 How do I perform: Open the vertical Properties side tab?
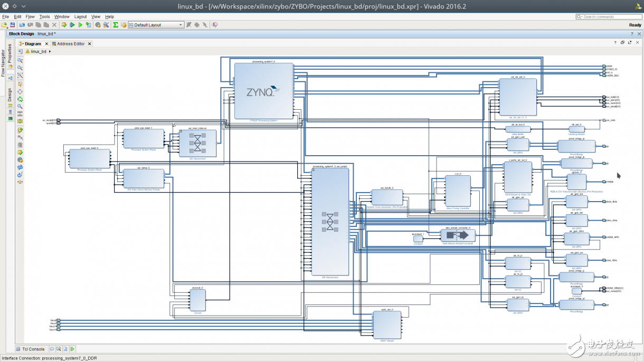pos(10,53)
